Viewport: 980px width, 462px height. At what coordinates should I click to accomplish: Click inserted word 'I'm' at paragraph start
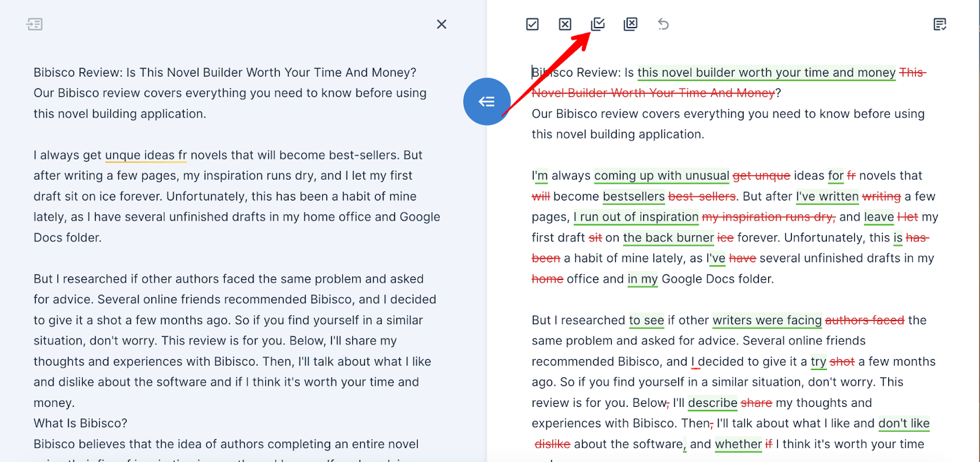[540, 176]
